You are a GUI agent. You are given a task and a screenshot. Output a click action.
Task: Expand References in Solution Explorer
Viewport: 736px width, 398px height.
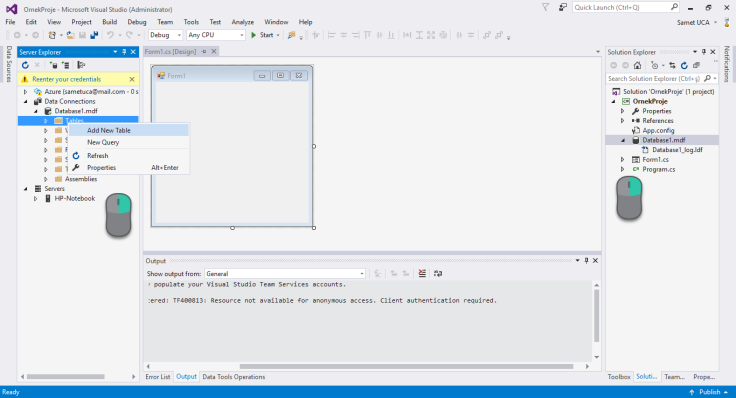click(623, 121)
